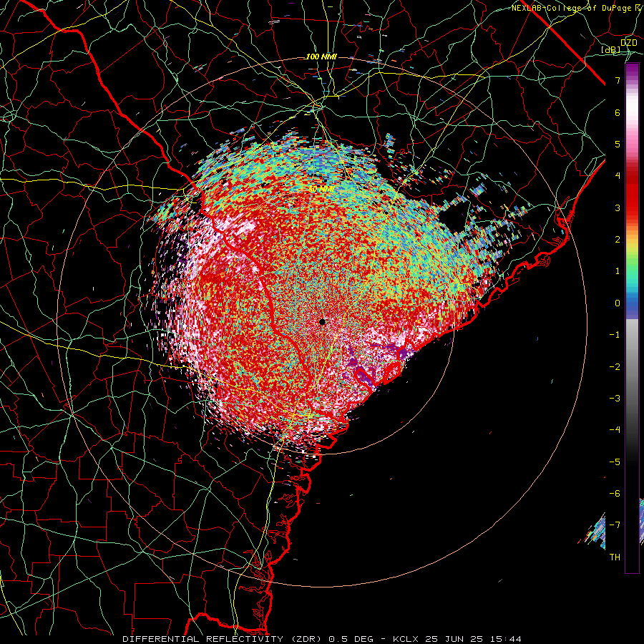
Task: Click the "100 NMI" range ring label
Action: pos(321,57)
